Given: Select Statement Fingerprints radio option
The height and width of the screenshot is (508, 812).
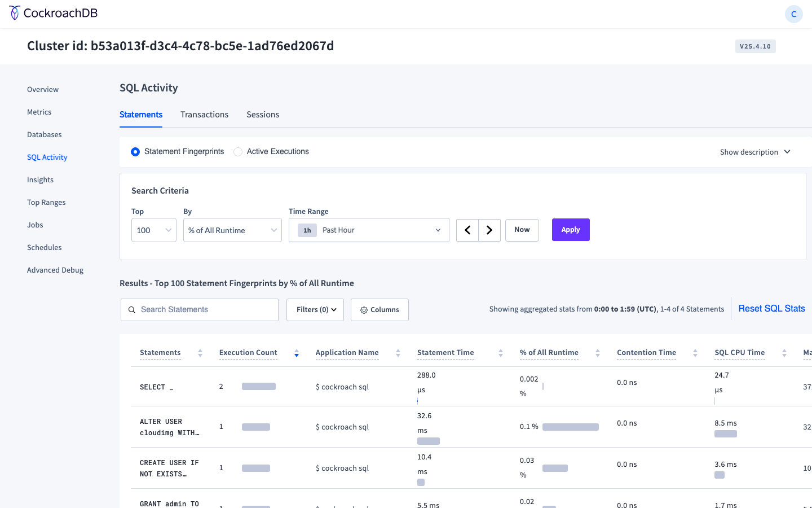Looking at the screenshot, I should pyautogui.click(x=135, y=152).
